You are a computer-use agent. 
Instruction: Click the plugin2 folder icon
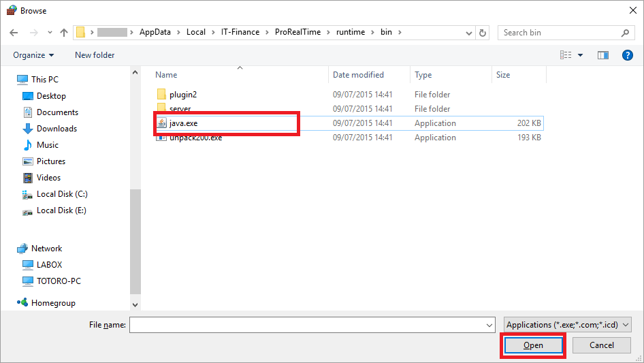tap(161, 94)
